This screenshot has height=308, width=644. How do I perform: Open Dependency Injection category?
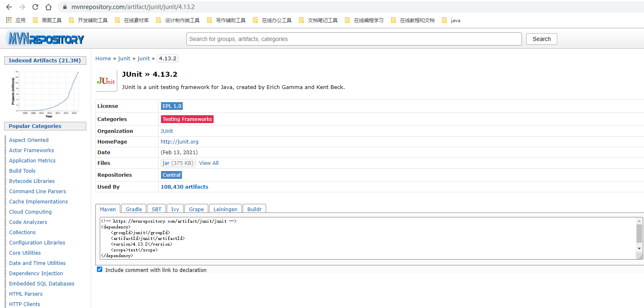(x=36, y=273)
